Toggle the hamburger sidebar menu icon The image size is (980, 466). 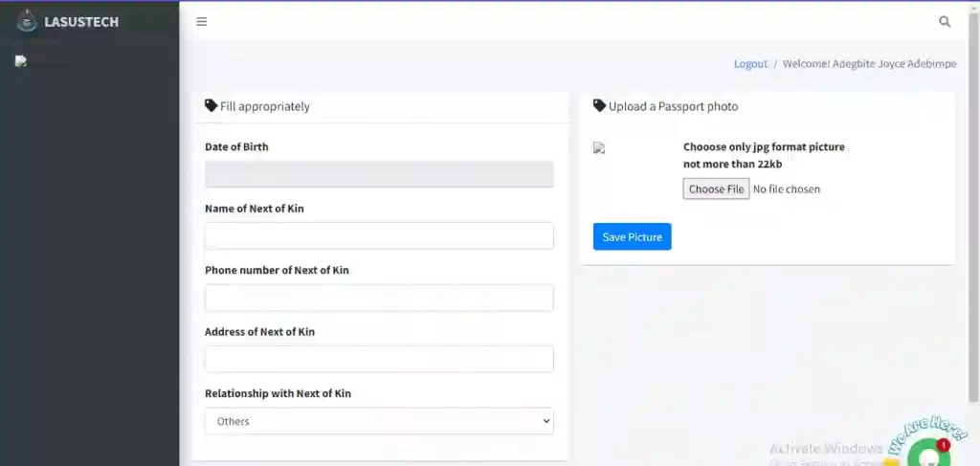(x=201, y=22)
